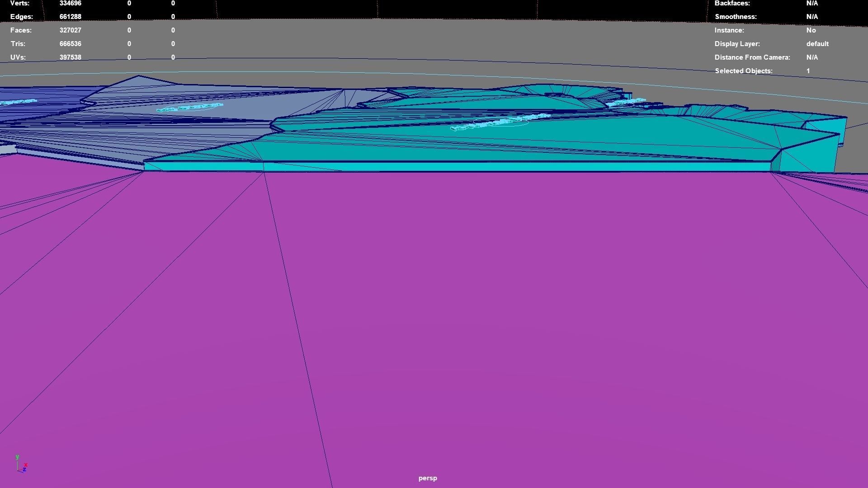Click the Backfaces label in the HUD
Image resolution: width=868 pixels, height=488 pixels.
tap(732, 3)
